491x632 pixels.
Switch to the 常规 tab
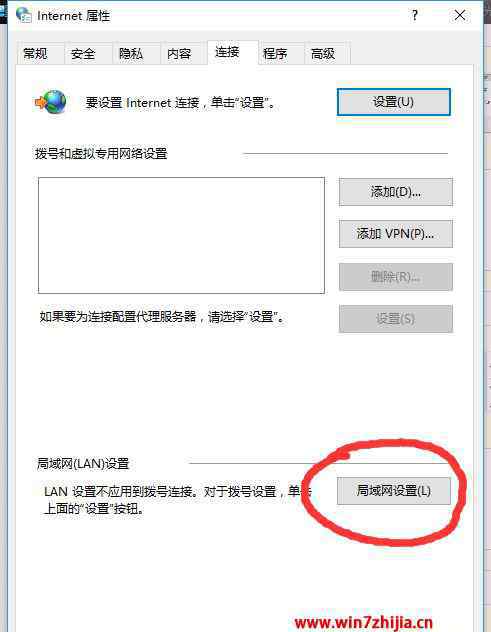(35, 54)
